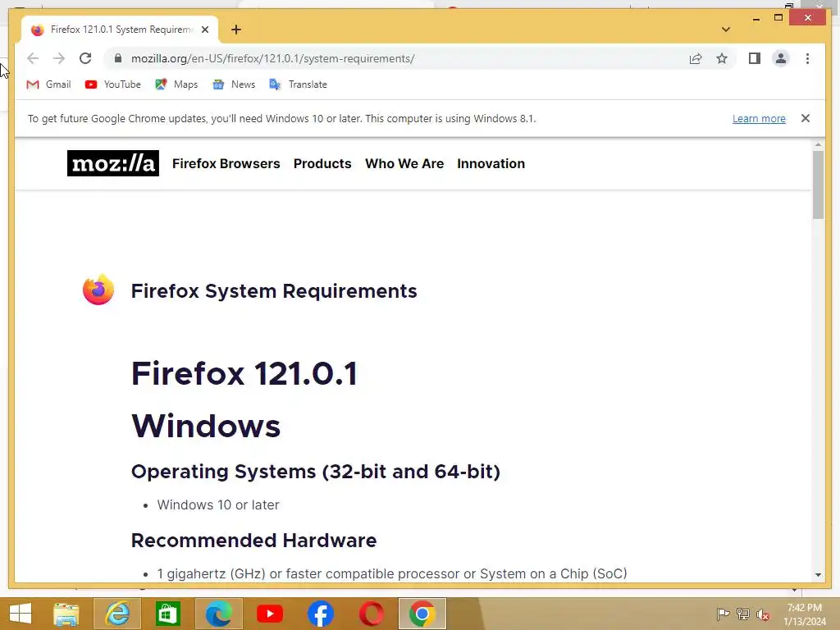
Task: Click the "Windows 10 or later" text
Action: click(218, 504)
